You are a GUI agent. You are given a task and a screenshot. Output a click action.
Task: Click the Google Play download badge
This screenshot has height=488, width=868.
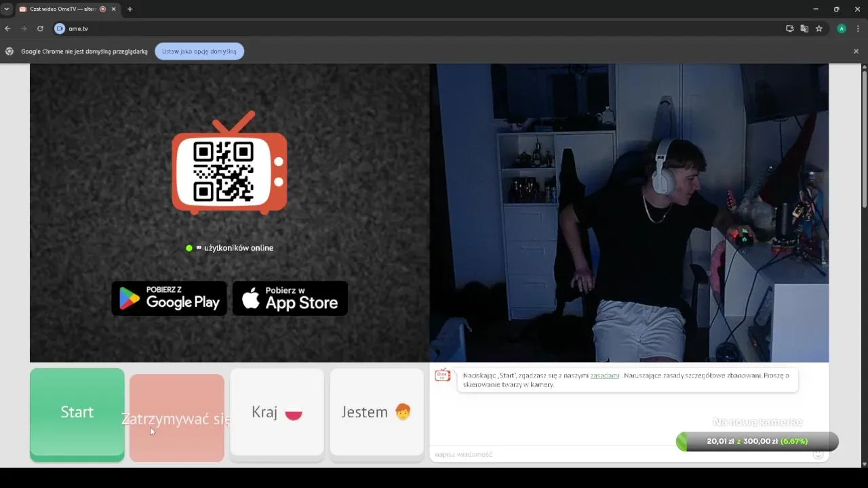coord(170,298)
